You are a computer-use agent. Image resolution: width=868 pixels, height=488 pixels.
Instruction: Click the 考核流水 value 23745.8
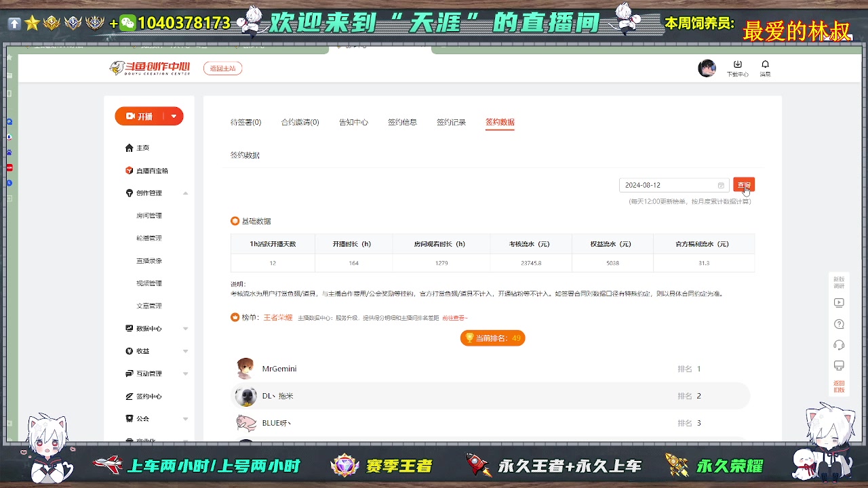click(x=531, y=263)
